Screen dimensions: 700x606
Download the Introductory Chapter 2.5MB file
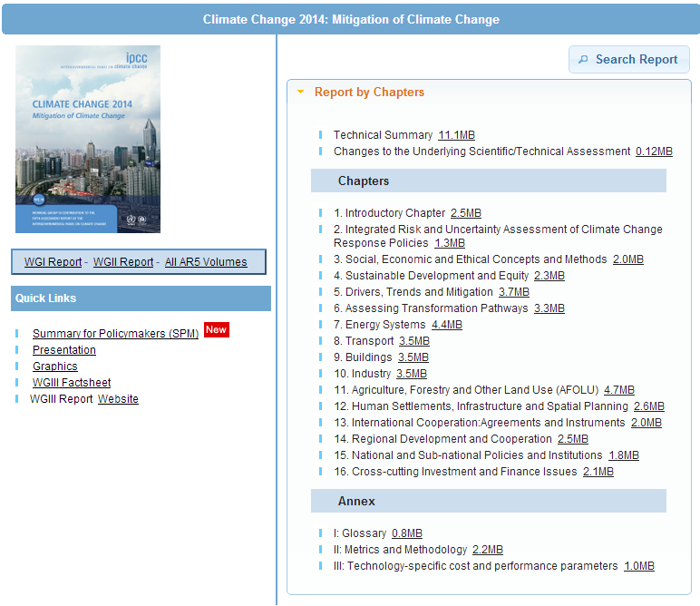(466, 213)
